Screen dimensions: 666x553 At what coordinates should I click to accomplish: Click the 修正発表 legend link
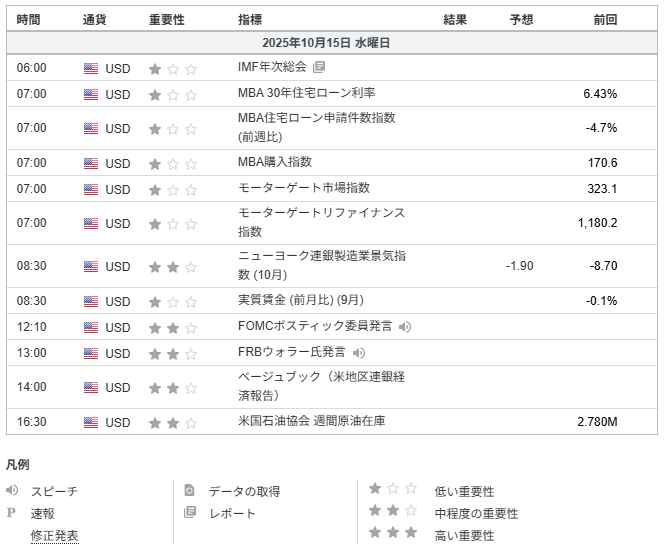[54, 536]
